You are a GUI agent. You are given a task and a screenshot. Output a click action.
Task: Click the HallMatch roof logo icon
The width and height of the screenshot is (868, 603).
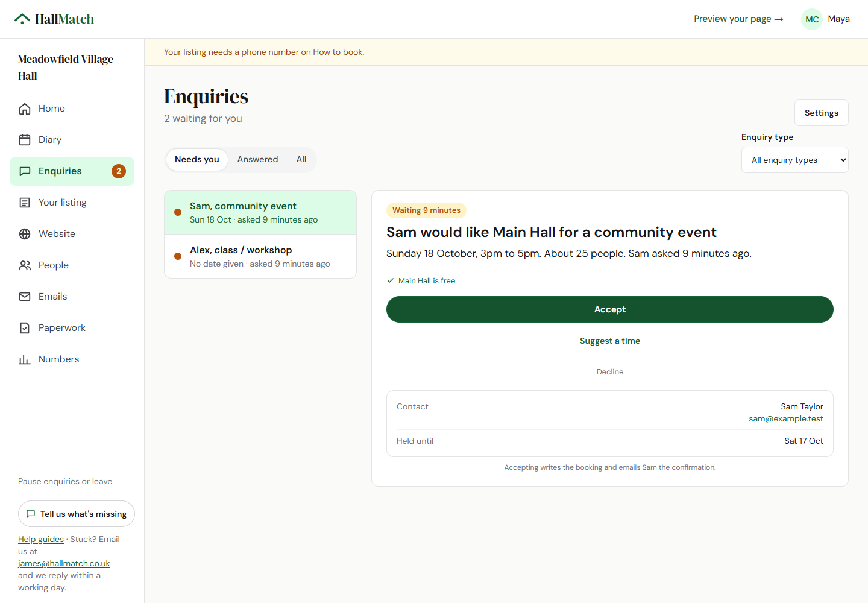coord(22,19)
